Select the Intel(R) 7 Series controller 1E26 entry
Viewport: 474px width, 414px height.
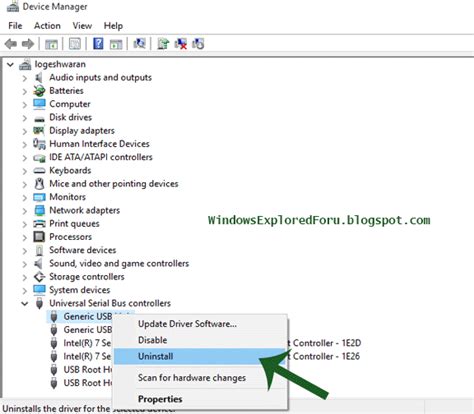87,356
